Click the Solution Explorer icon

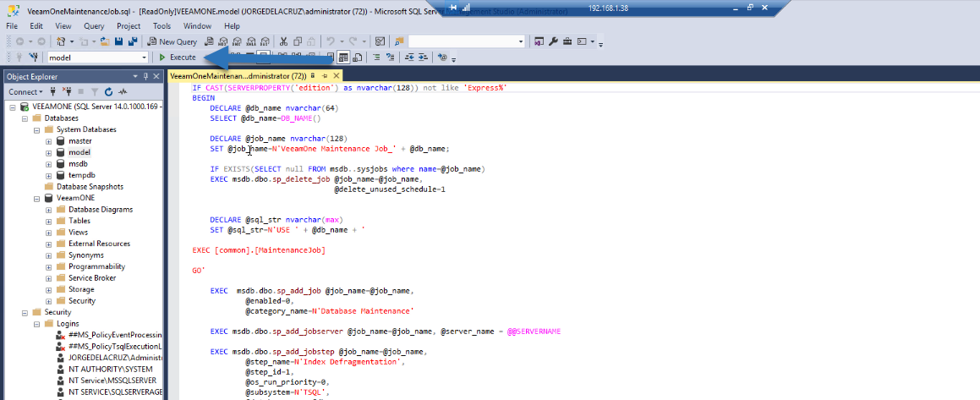[x=539, y=42]
